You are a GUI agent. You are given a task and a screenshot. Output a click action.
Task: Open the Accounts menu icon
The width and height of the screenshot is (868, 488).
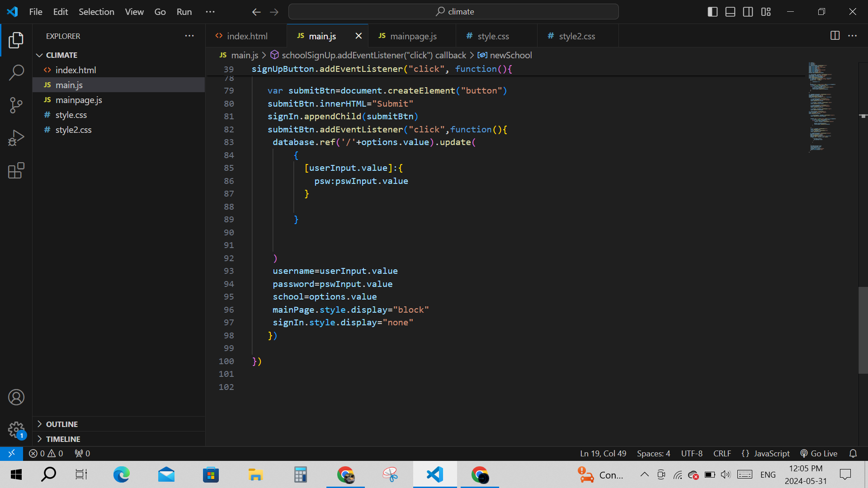pos(16,397)
